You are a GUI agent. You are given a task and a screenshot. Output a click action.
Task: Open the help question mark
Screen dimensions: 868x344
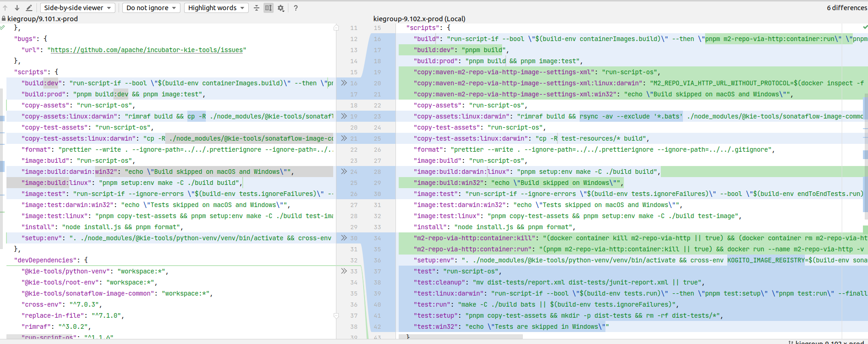(295, 8)
